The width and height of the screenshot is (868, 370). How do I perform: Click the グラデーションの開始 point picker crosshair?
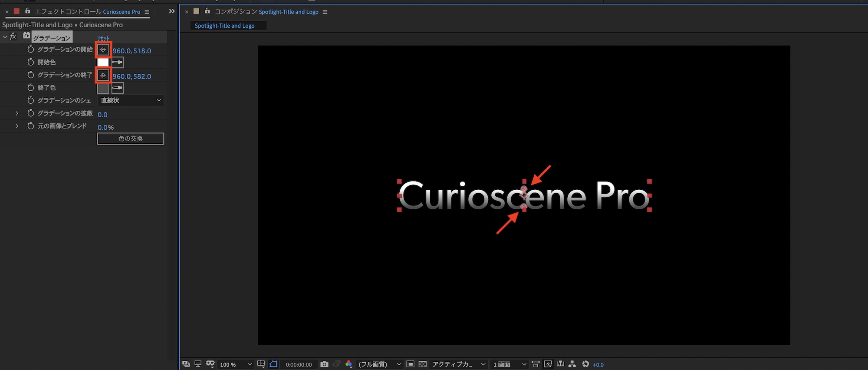[x=103, y=50]
